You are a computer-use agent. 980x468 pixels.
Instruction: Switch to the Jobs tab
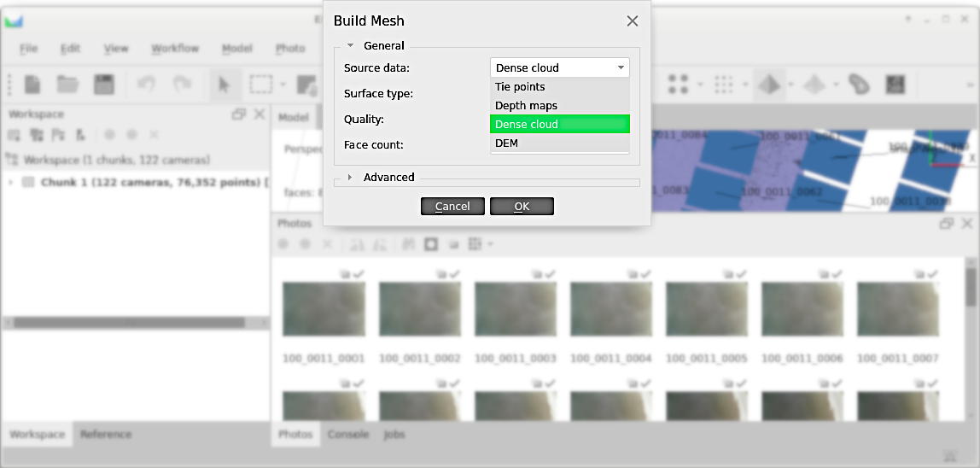[x=394, y=434]
